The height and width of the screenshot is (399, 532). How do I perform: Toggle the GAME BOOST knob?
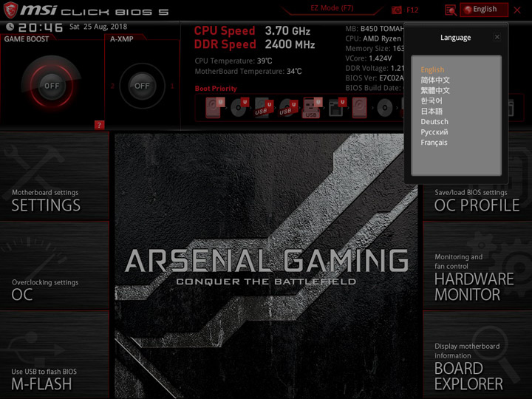tap(52, 86)
